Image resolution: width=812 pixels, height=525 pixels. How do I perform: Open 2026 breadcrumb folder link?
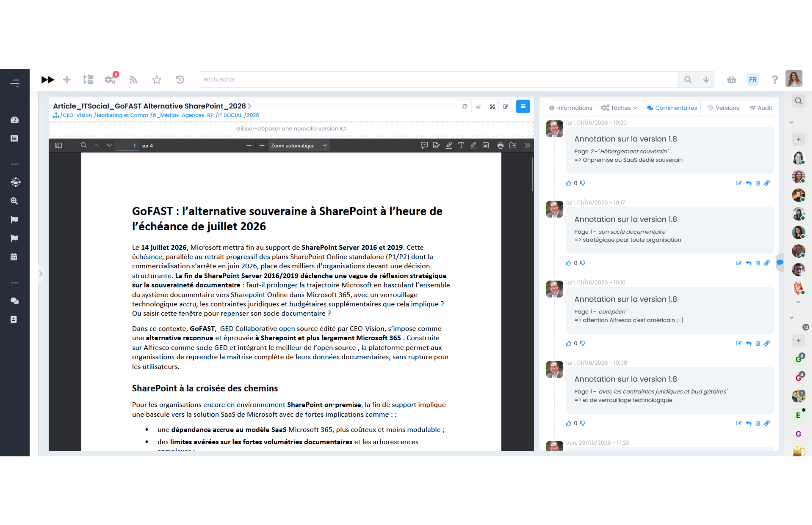253,115
